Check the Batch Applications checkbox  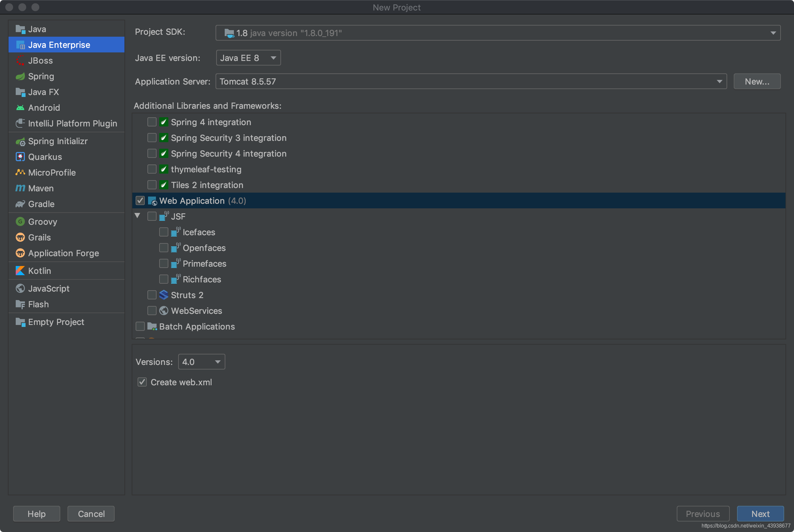tap(140, 327)
